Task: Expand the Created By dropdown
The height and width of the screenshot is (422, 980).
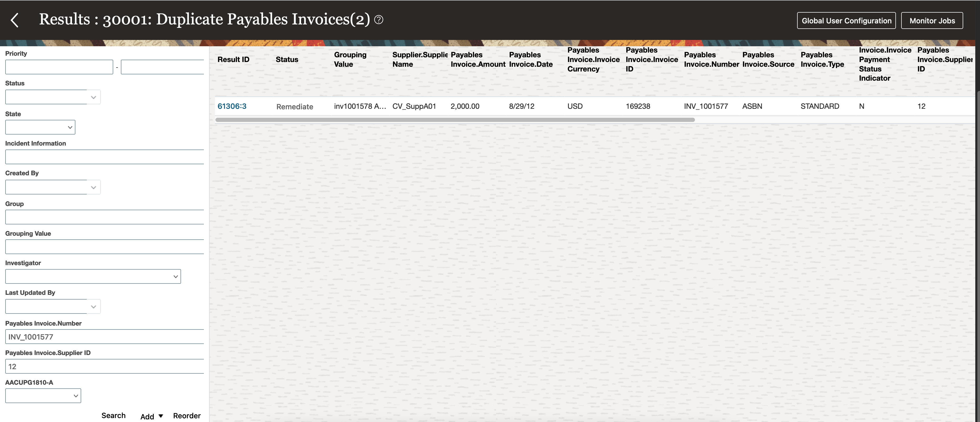Action: coord(93,187)
